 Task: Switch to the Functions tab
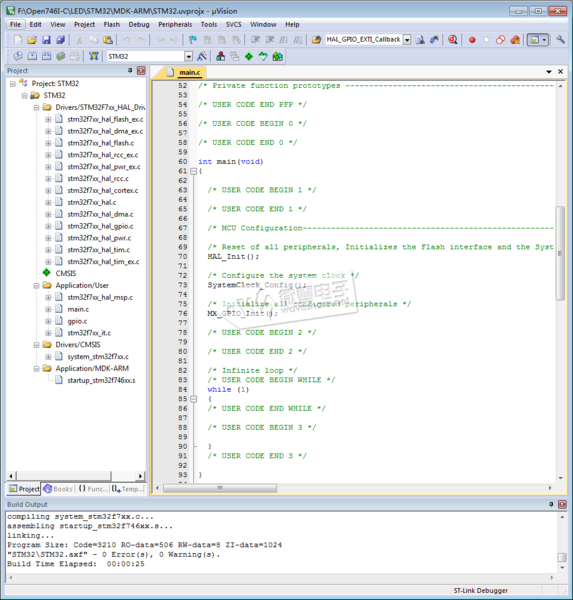coord(93,489)
